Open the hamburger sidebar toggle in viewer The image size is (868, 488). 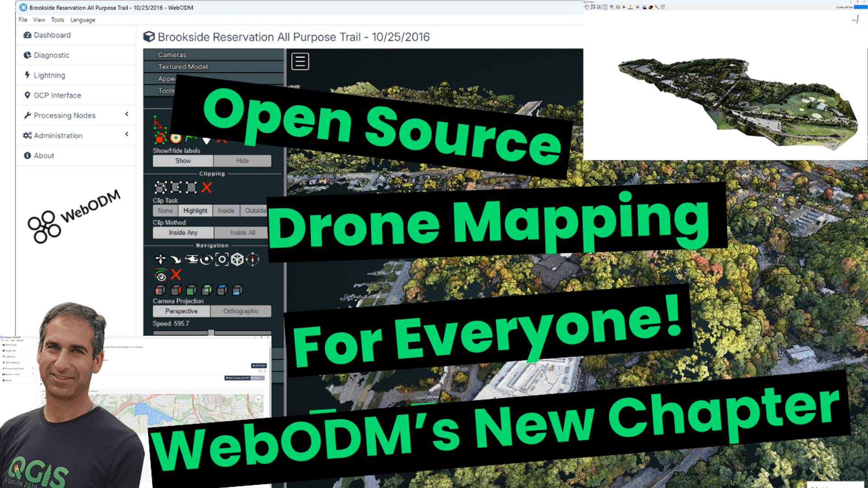pyautogui.click(x=300, y=61)
